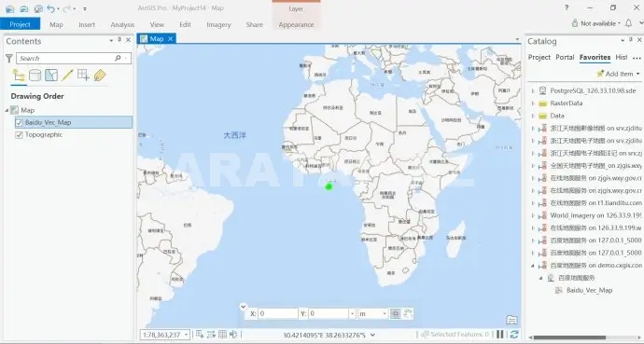
Task: Expand the RasterData folder in Catalog
Action: pyautogui.click(x=533, y=103)
